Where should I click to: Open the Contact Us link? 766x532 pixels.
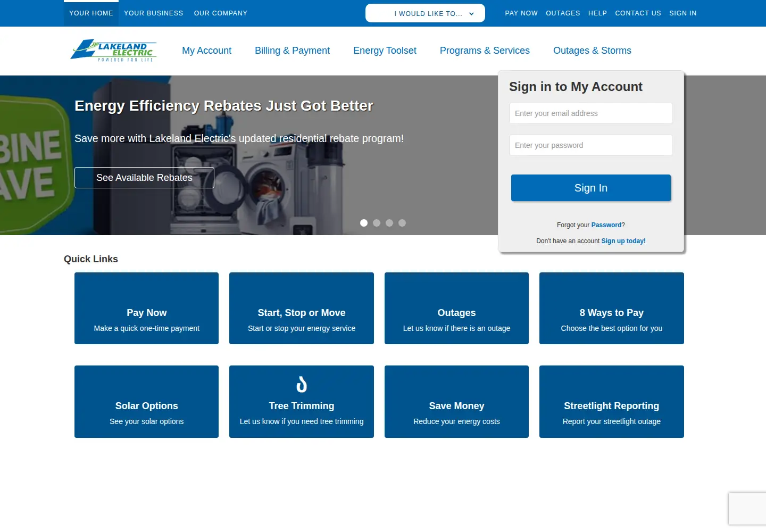tap(638, 13)
